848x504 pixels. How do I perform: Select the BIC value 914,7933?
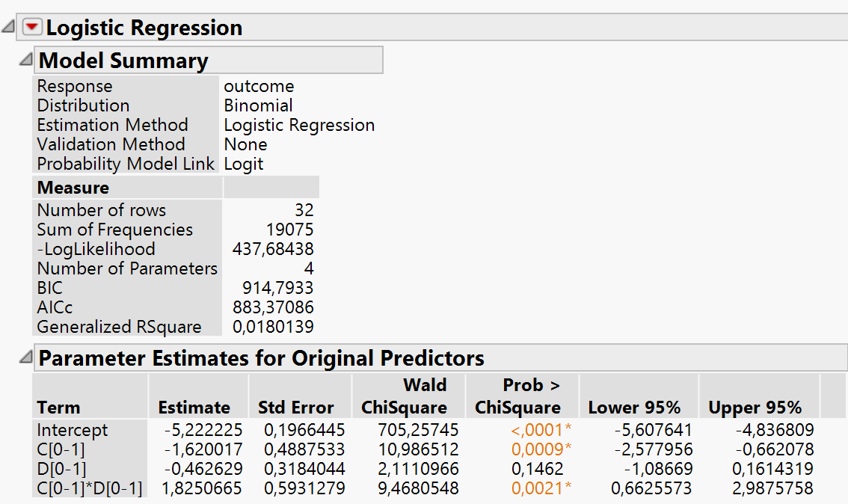[x=278, y=288]
